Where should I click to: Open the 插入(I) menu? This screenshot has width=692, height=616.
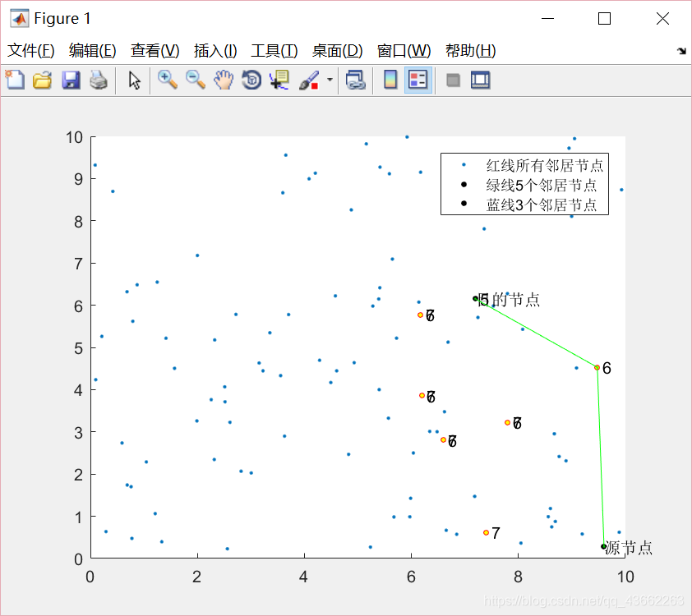pos(214,50)
